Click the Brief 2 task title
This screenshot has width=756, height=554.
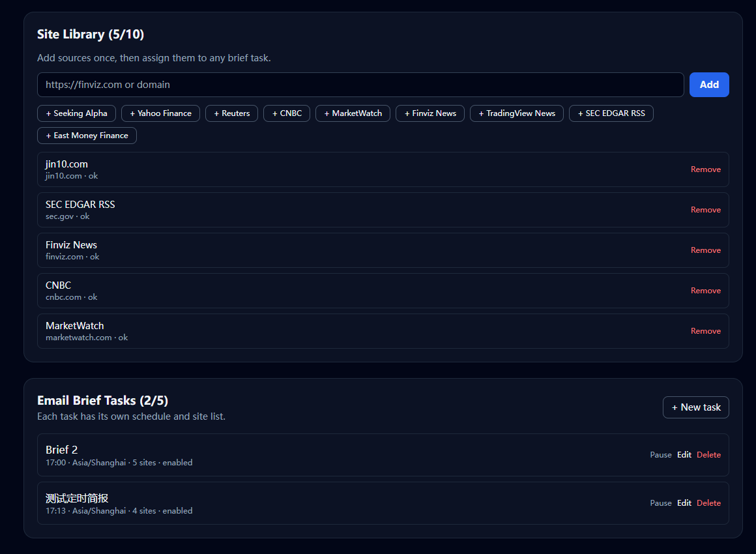(x=62, y=450)
